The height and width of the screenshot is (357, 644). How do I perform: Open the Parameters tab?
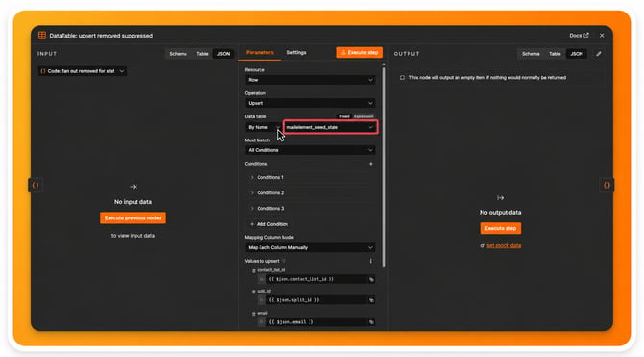point(260,53)
